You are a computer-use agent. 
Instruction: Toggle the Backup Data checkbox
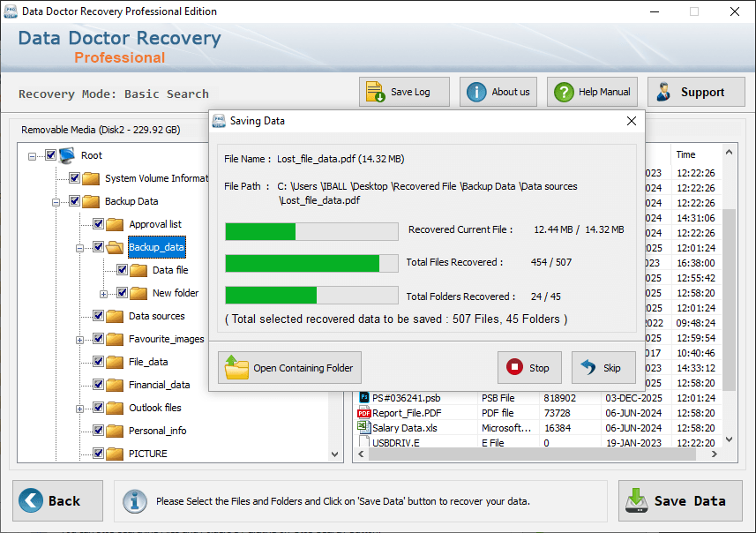click(74, 200)
